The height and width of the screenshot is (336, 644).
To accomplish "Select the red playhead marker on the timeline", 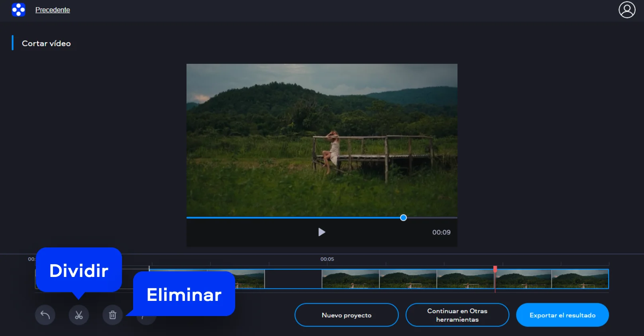I will 495,269.
